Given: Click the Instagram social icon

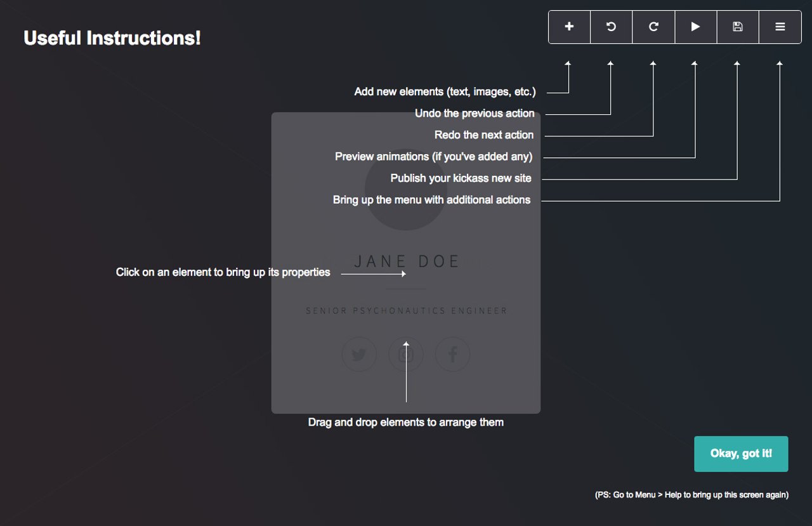Looking at the screenshot, I should click(x=405, y=354).
